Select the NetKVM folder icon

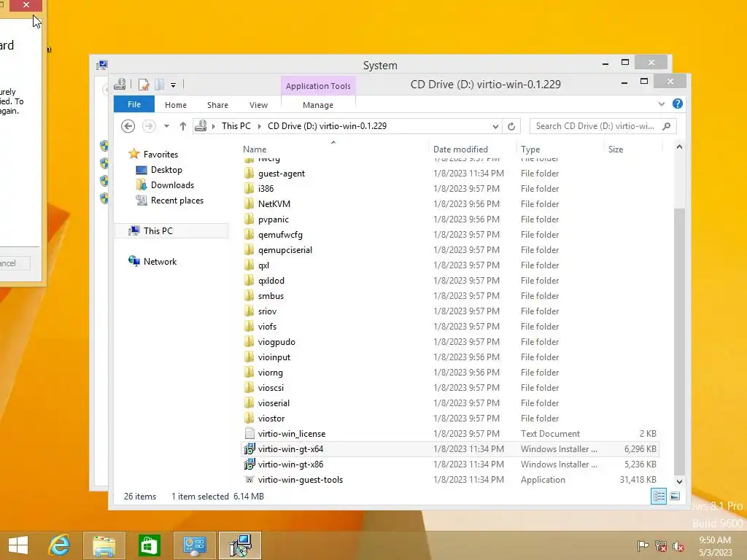coord(249,204)
